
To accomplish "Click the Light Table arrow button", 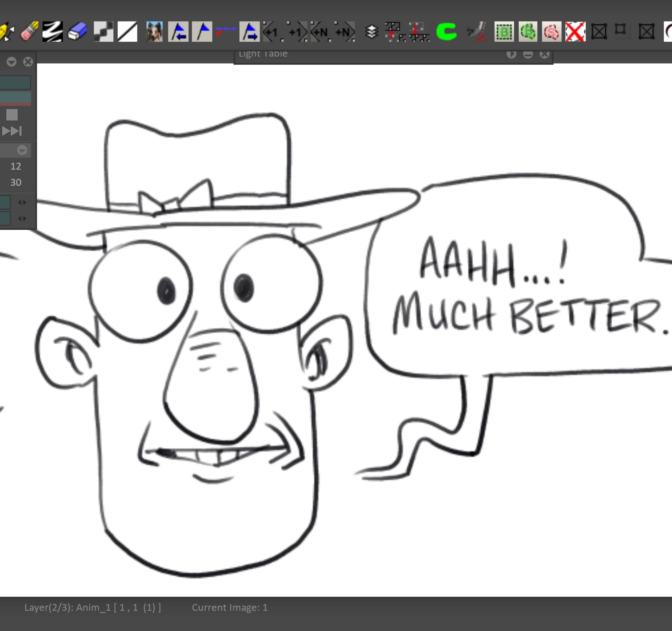I will point(511,54).
